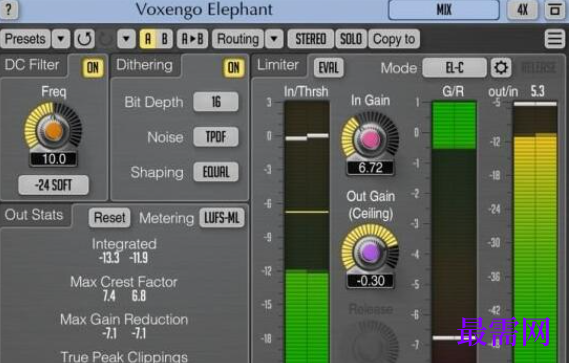Select state A
Screen dimensions: 569x363
148,39
